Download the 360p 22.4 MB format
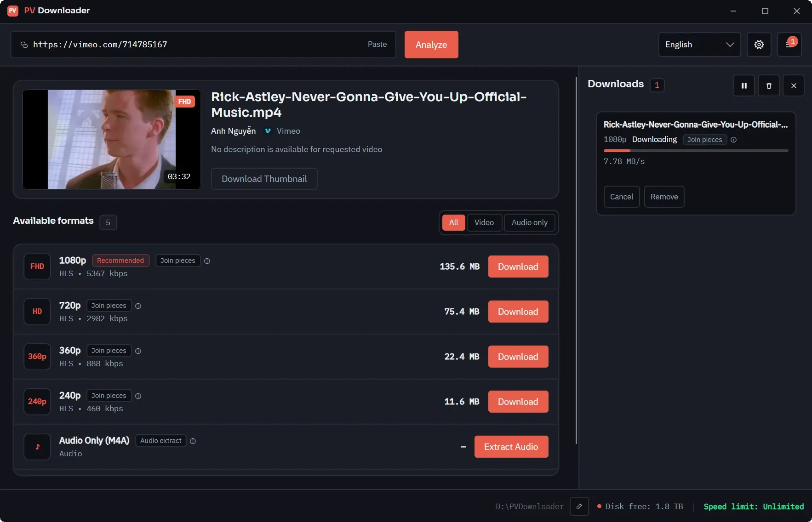812x522 pixels. pyautogui.click(x=518, y=357)
